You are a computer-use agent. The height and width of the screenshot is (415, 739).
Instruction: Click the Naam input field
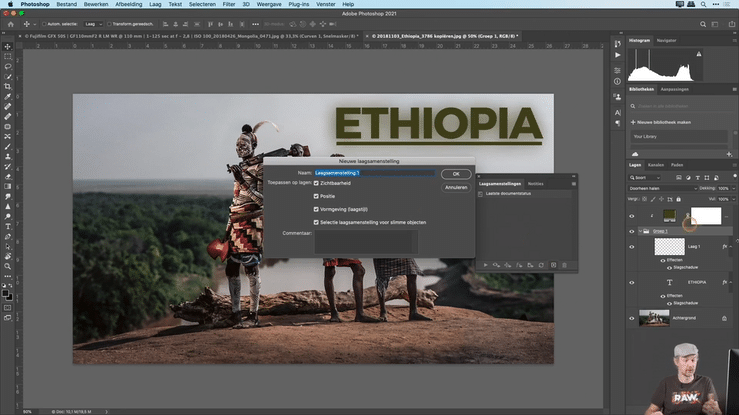(x=375, y=173)
